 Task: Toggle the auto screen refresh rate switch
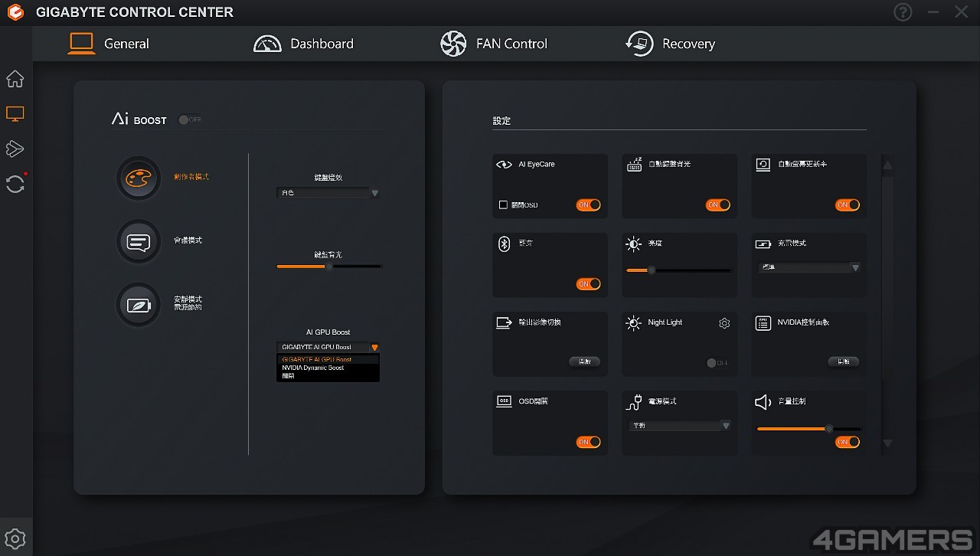pyautogui.click(x=848, y=205)
